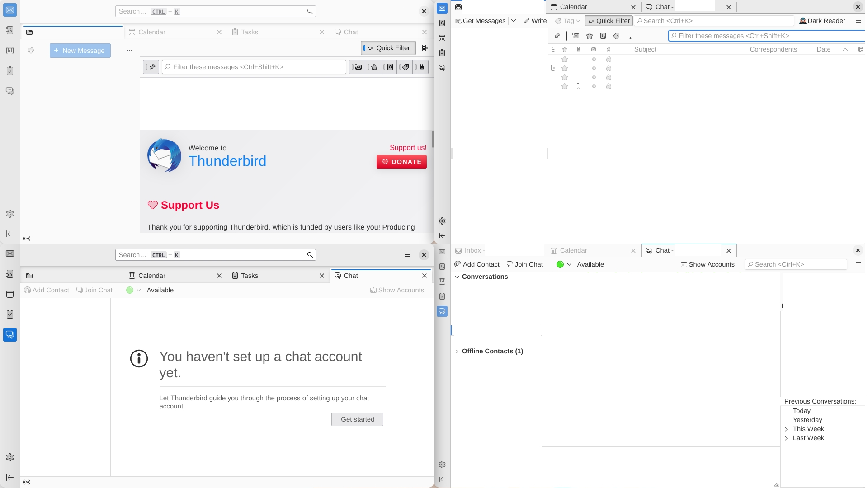Screen dimensions: 868x488
Task: Toggle tags filter in top-left quick filter bar
Action: point(405,67)
